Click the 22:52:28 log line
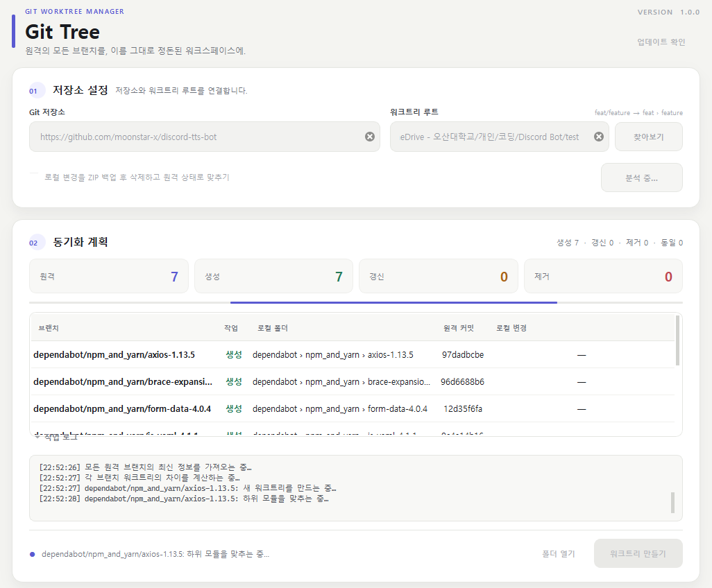The width and height of the screenshot is (712, 588). point(184,499)
